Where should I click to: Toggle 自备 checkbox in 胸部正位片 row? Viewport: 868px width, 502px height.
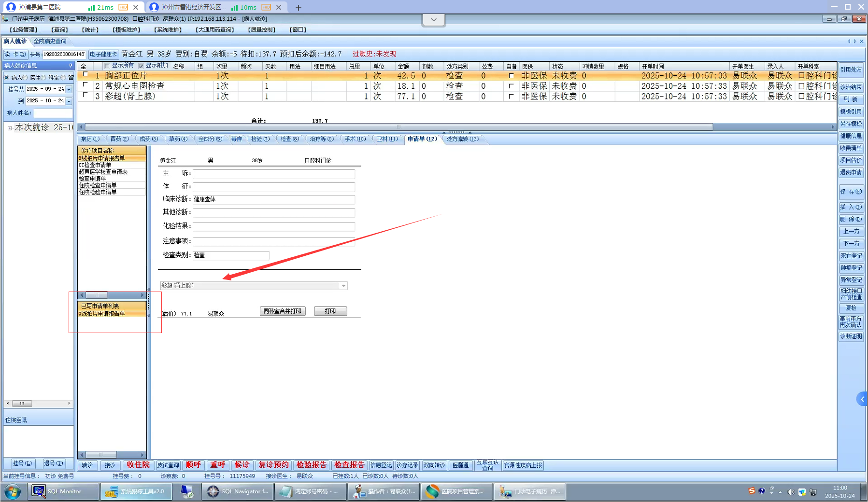(x=511, y=76)
